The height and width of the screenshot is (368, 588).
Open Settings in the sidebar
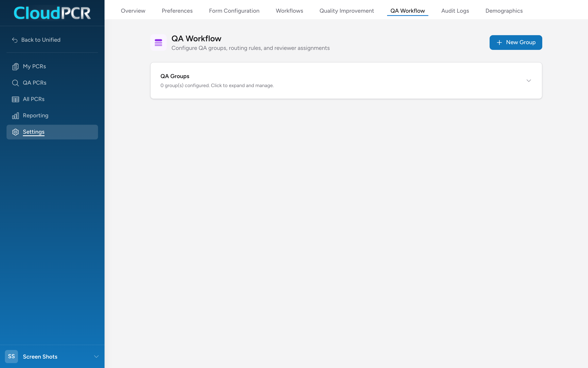point(52,132)
